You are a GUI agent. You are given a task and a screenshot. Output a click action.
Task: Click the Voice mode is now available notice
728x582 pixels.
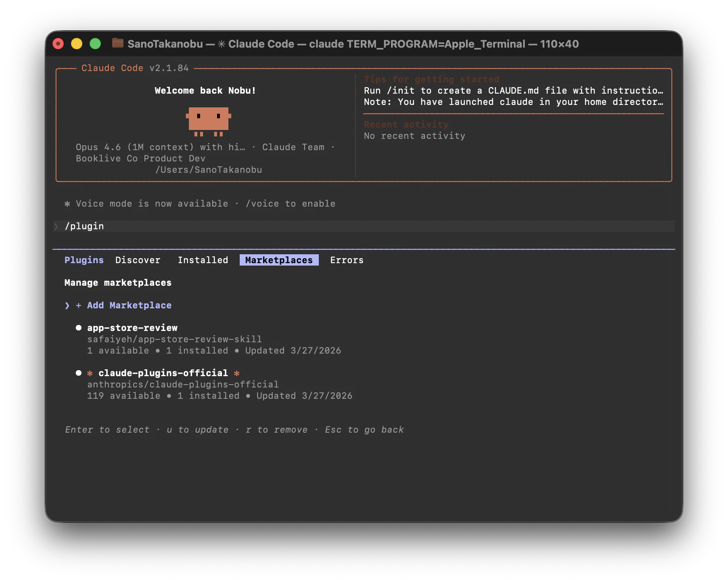coord(205,203)
